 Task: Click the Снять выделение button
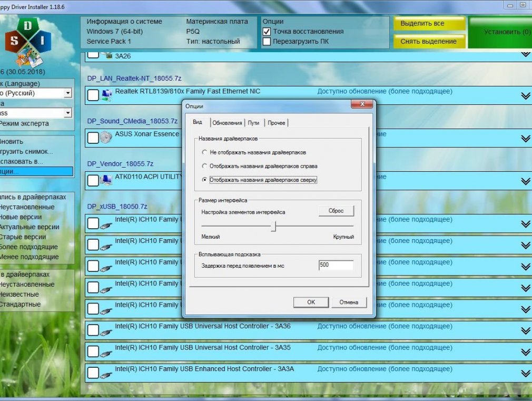(429, 42)
